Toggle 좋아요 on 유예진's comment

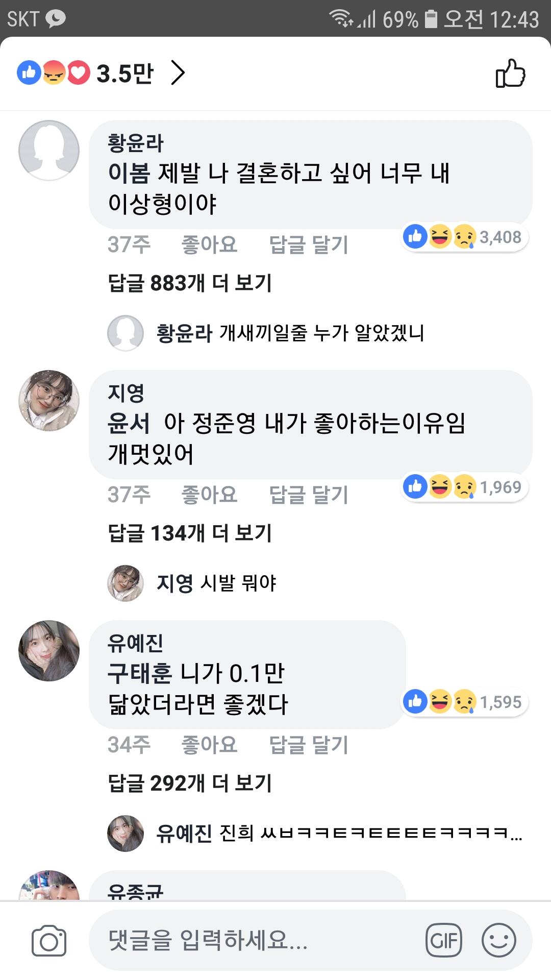click(209, 745)
